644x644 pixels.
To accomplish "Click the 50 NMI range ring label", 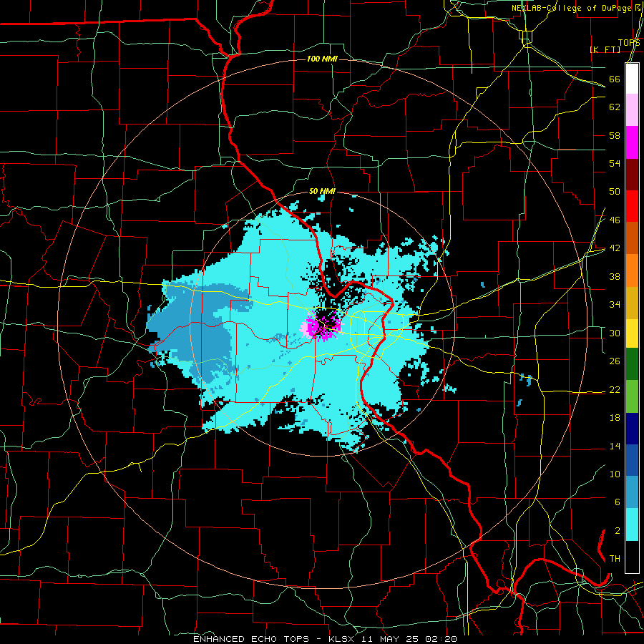I will [322, 191].
